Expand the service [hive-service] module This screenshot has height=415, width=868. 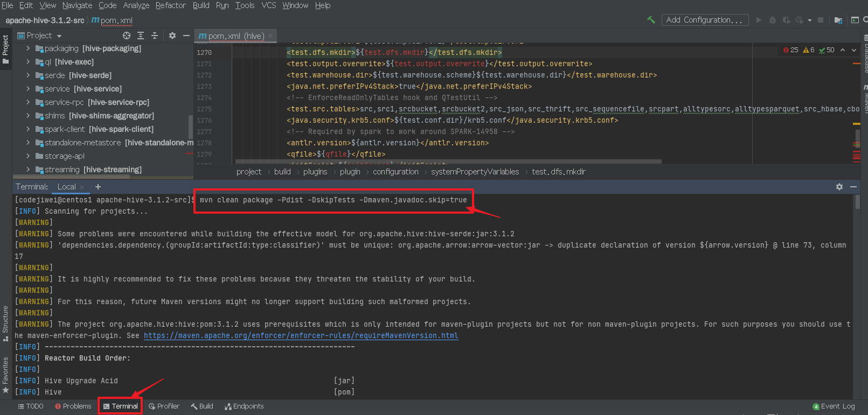[x=28, y=89]
